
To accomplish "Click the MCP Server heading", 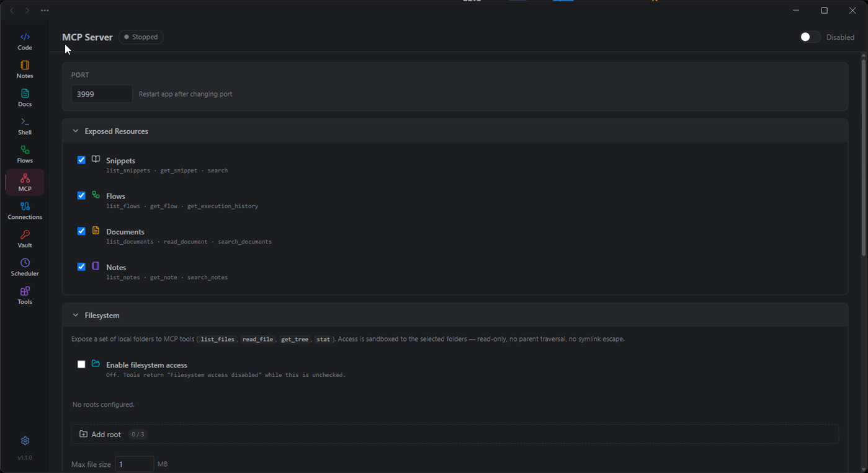I will coord(87,37).
